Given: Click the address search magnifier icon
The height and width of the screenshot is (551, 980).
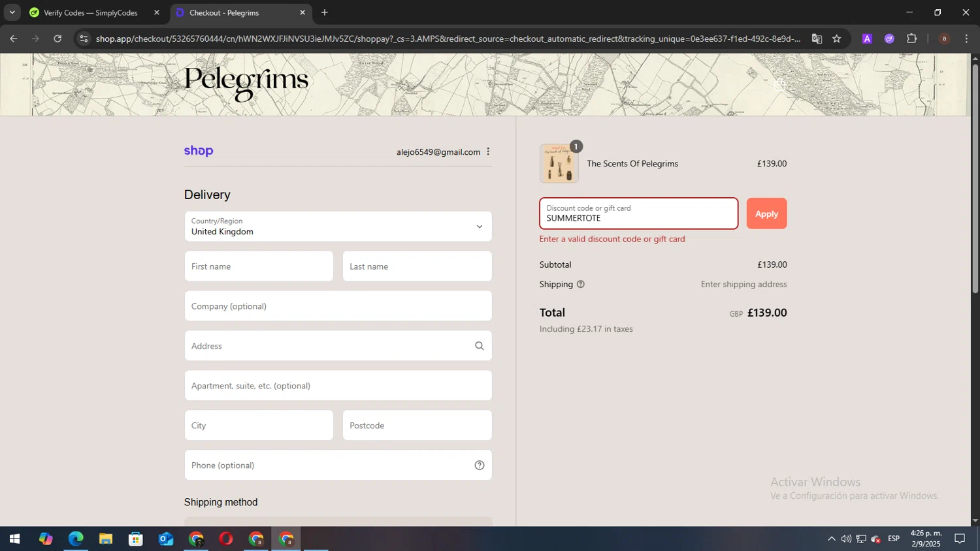Looking at the screenshot, I should (x=480, y=346).
